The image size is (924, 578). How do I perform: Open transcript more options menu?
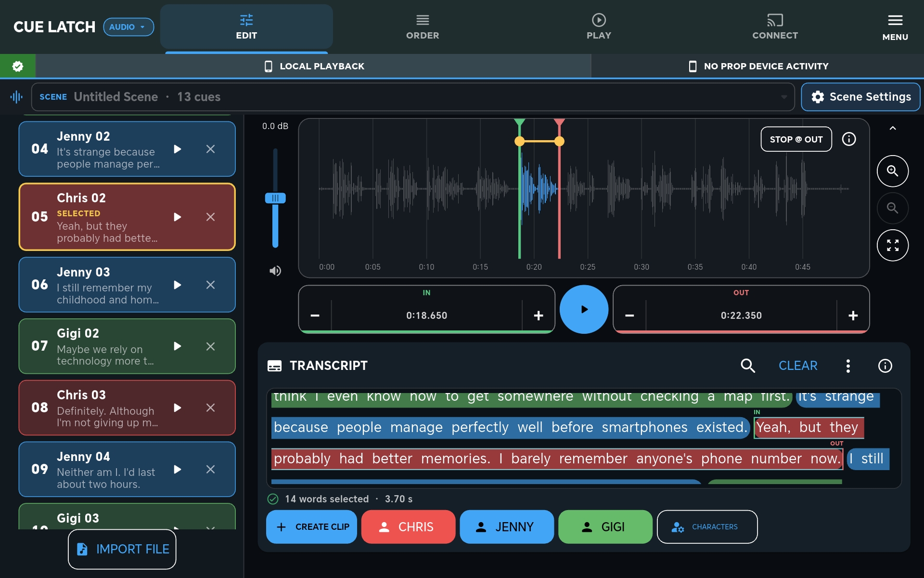(848, 366)
